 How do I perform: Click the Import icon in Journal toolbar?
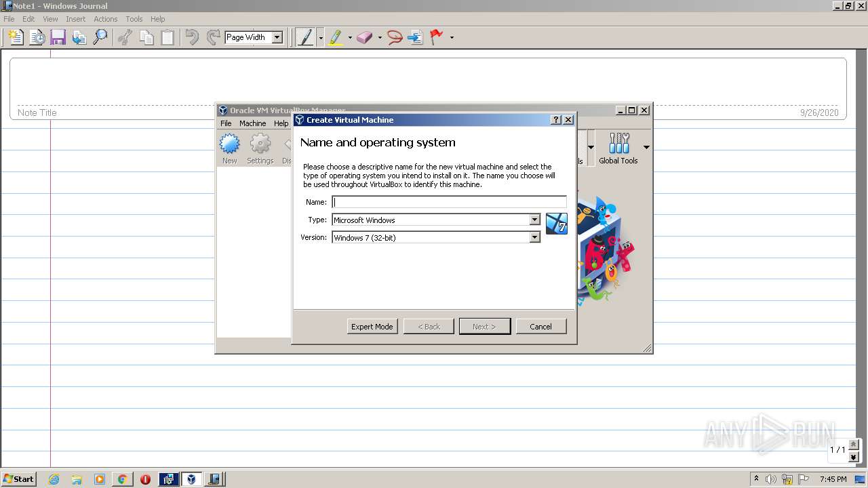79,37
